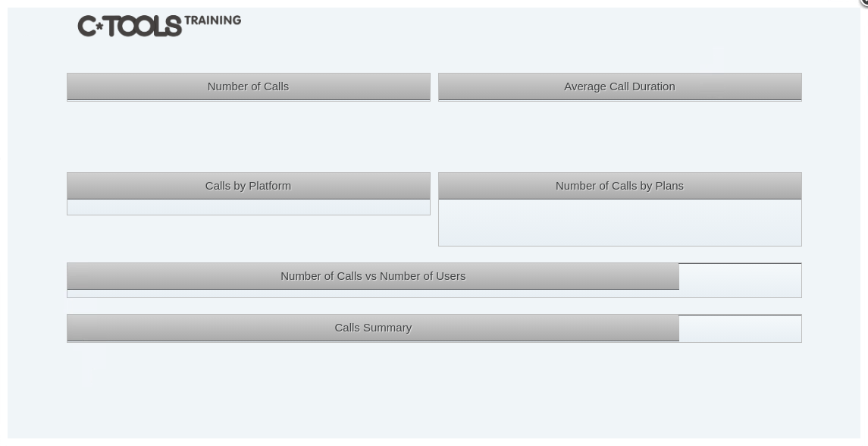Click empty box right of Calls vs Users header
868x446 pixels.
[740, 280]
